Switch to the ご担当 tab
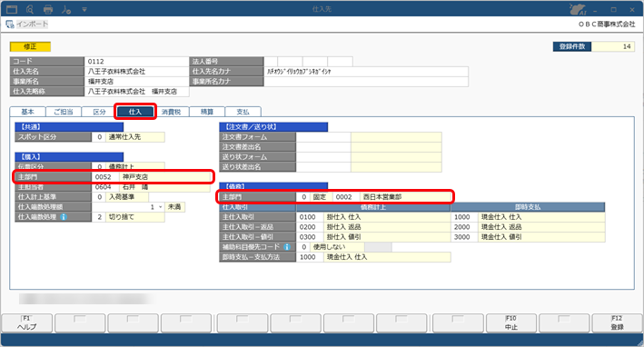 tap(64, 112)
